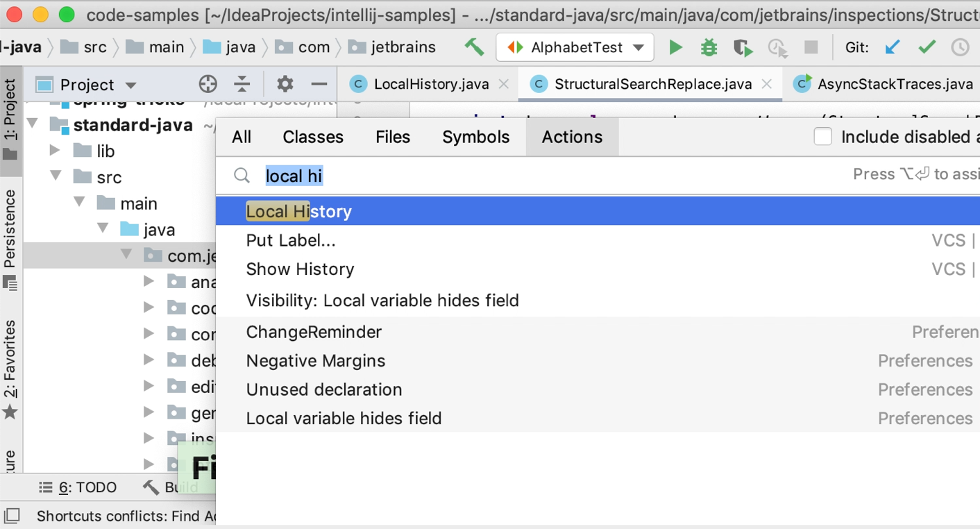Start debugging with the bug icon
The width and height of the screenshot is (980, 529).
709,47
